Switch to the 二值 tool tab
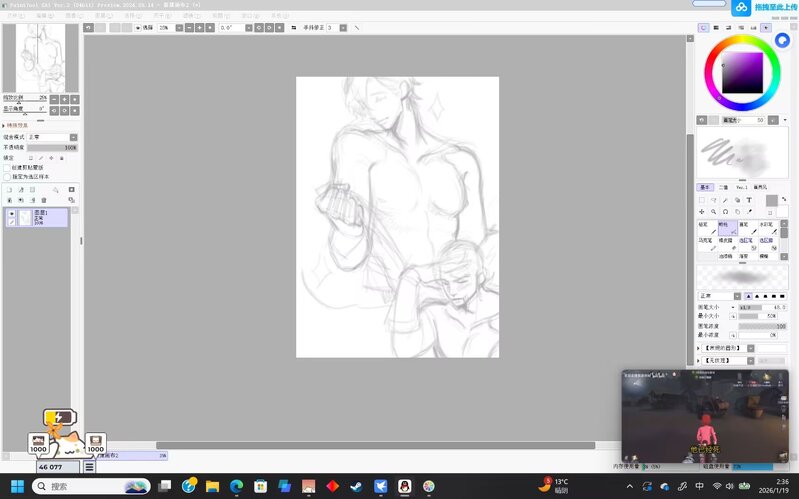This screenshot has width=799, height=499. (x=723, y=187)
